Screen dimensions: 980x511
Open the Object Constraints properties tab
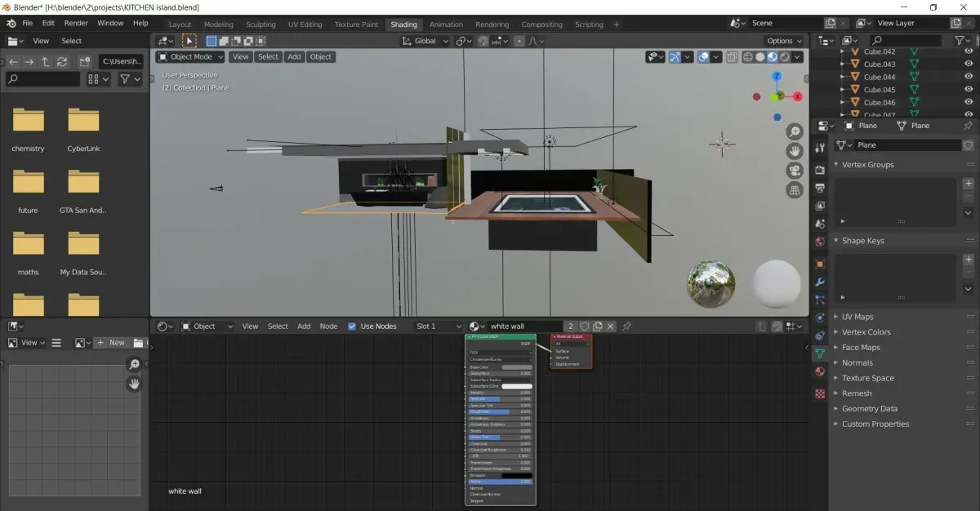click(x=820, y=335)
